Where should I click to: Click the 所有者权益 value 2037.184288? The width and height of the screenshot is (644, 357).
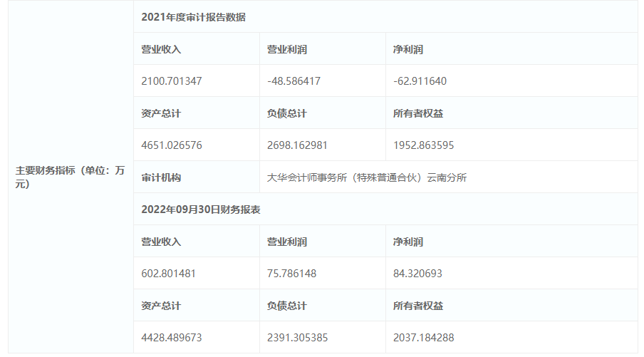coord(423,338)
